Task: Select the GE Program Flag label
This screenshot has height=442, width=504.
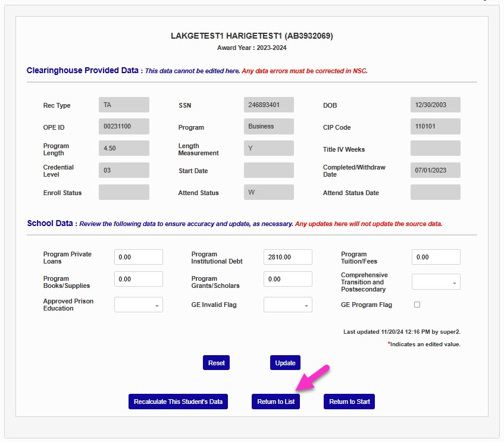Action: [x=367, y=305]
